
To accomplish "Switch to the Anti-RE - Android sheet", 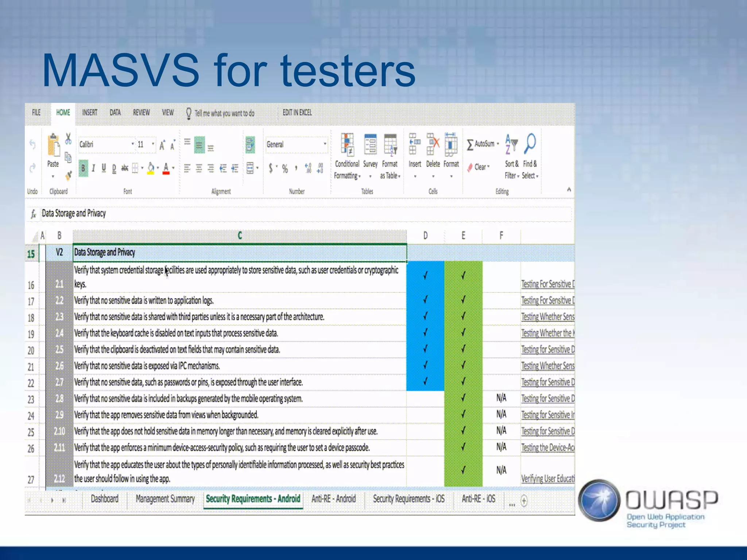I will 334,499.
